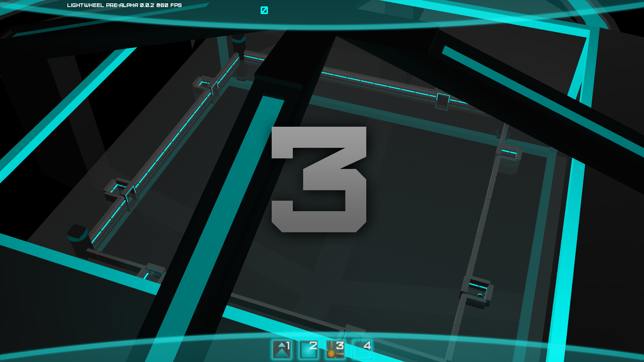The height and width of the screenshot is (362, 644).
Task: Select ability slot 2 with cyan square
Action: (309, 350)
